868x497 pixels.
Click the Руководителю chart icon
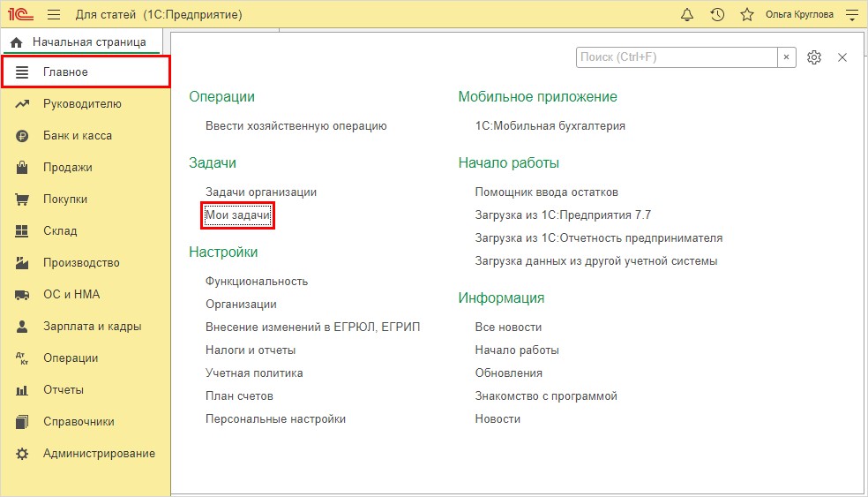(x=21, y=103)
